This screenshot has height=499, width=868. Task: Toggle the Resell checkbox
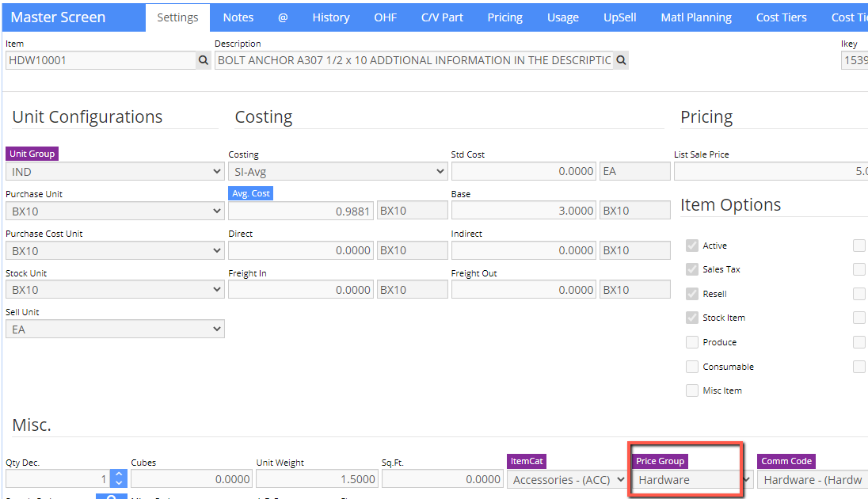(x=692, y=294)
